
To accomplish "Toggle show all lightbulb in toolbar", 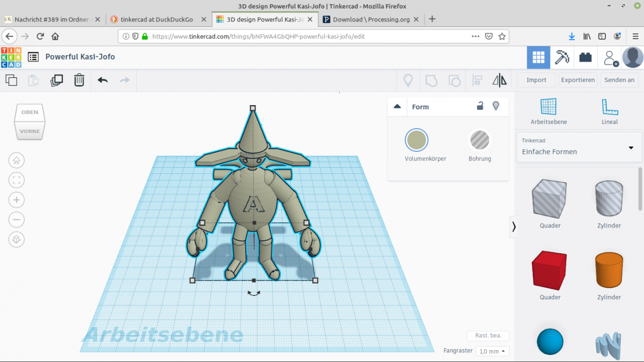I will tap(408, 80).
